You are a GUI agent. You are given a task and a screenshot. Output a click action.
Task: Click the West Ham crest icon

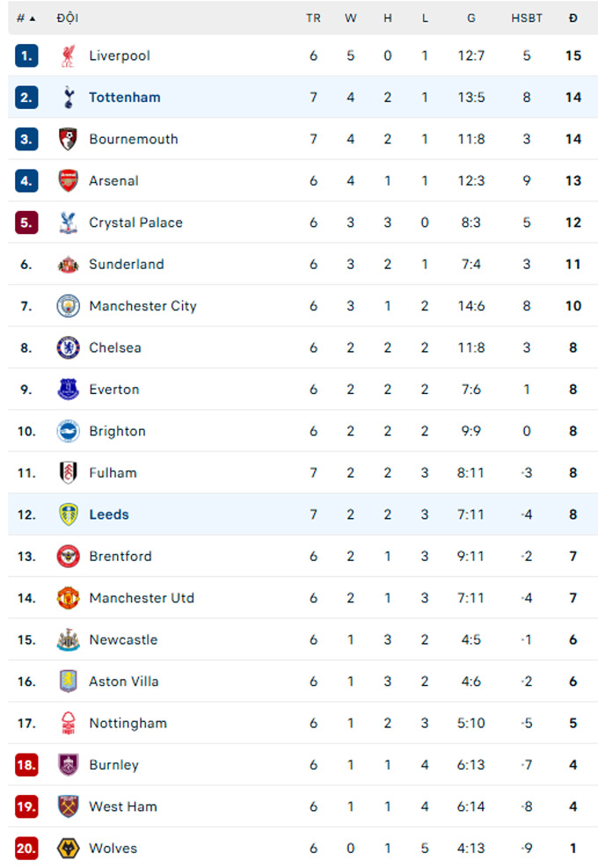pos(68,806)
